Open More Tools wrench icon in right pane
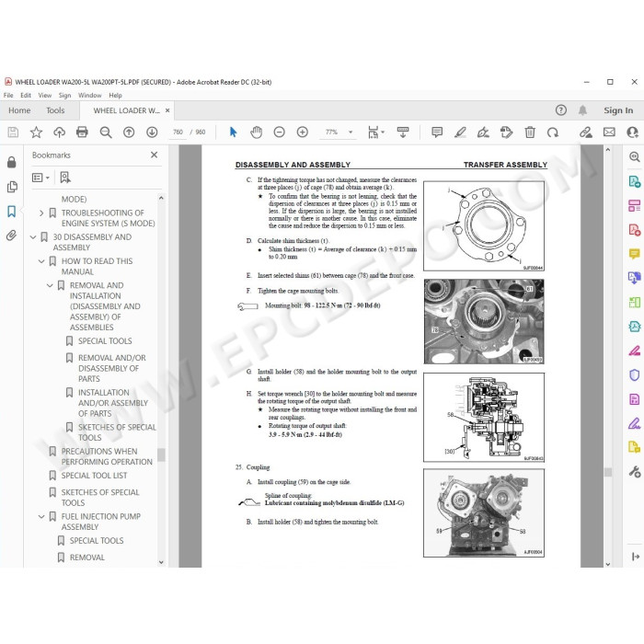 (x=635, y=471)
